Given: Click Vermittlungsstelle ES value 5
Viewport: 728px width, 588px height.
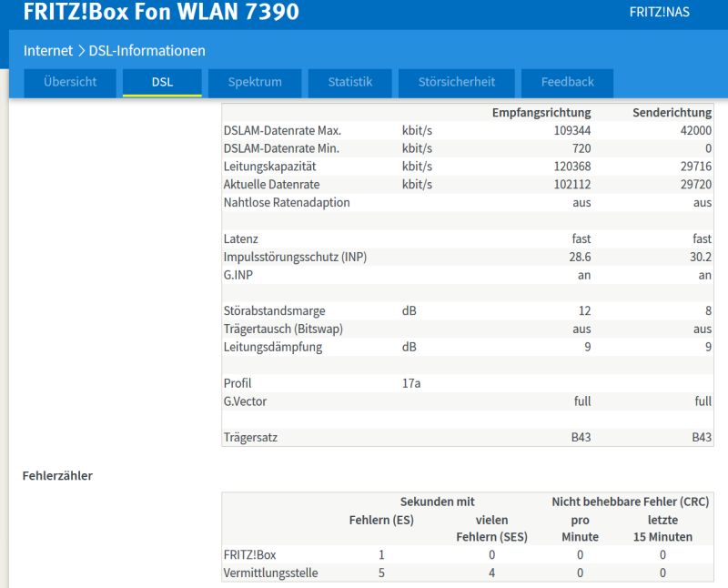Looking at the screenshot, I should 381,573.
